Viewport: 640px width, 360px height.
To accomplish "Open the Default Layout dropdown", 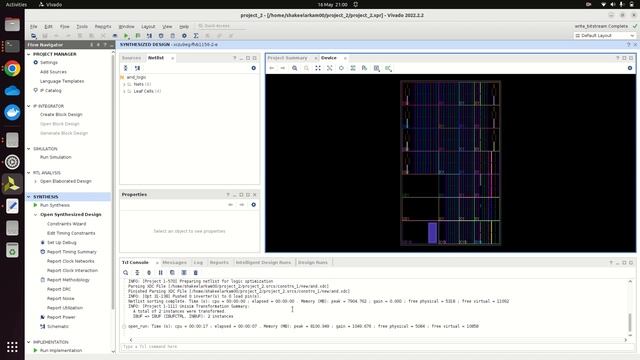I will point(604,36).
